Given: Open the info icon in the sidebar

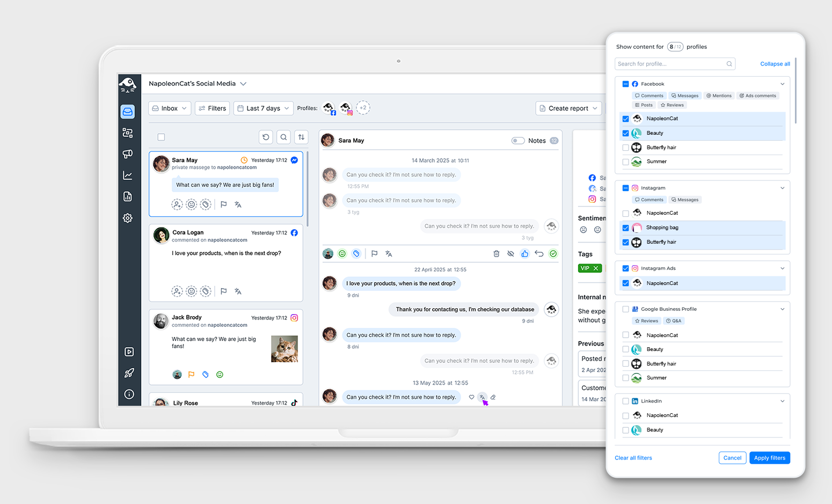Looking at the screenshot, I should tap(129, 395).
